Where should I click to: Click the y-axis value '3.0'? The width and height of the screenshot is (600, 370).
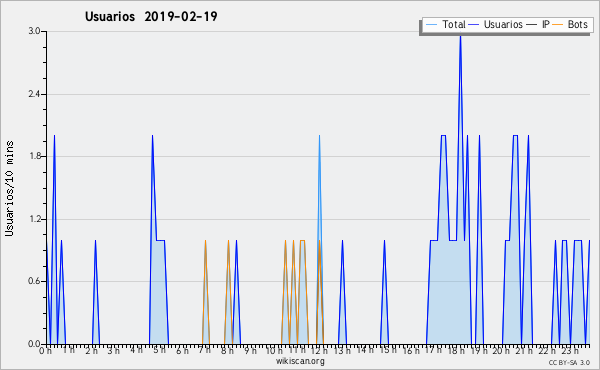coord(34,31)
